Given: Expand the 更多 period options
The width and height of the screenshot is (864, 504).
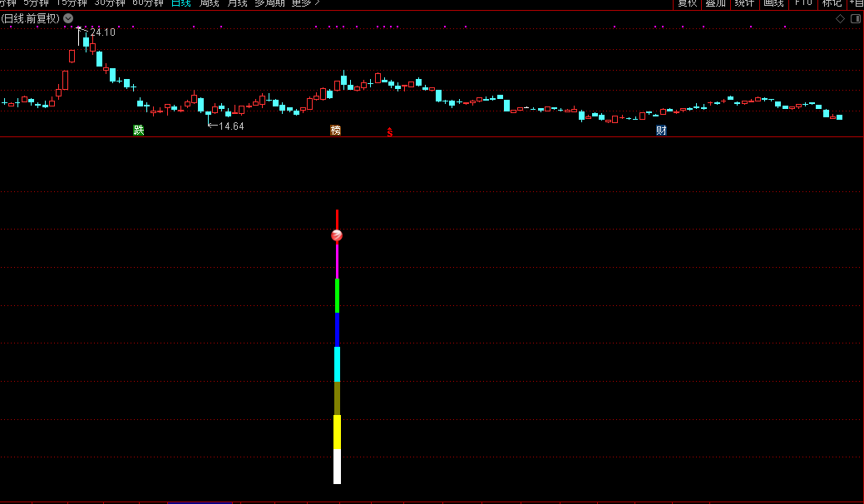Looking at the screenshot, I should [304, 3].
